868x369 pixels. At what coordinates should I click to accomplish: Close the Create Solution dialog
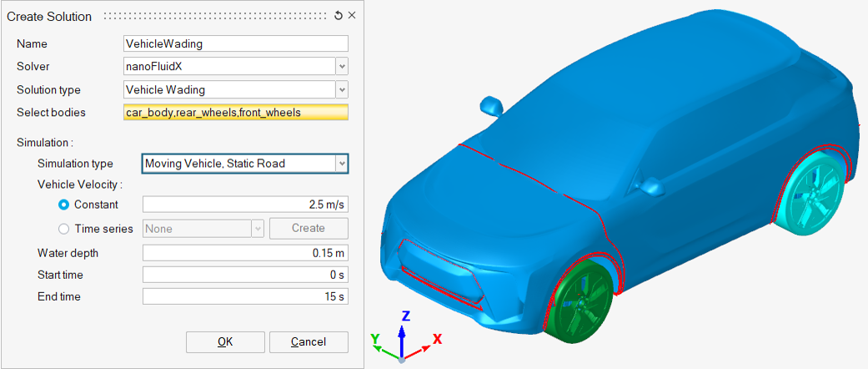pyautogui.click(x=352, y=16)
